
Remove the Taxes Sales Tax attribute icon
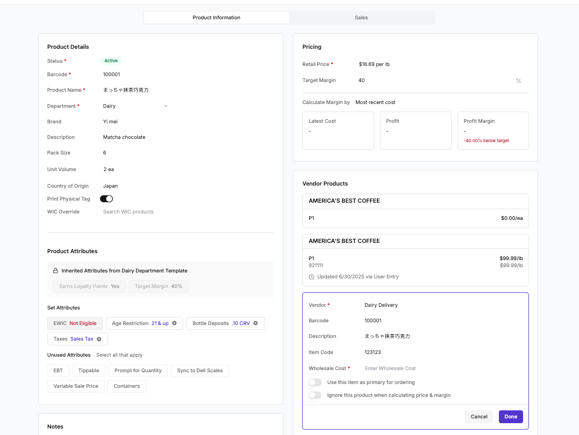[99, 339]
